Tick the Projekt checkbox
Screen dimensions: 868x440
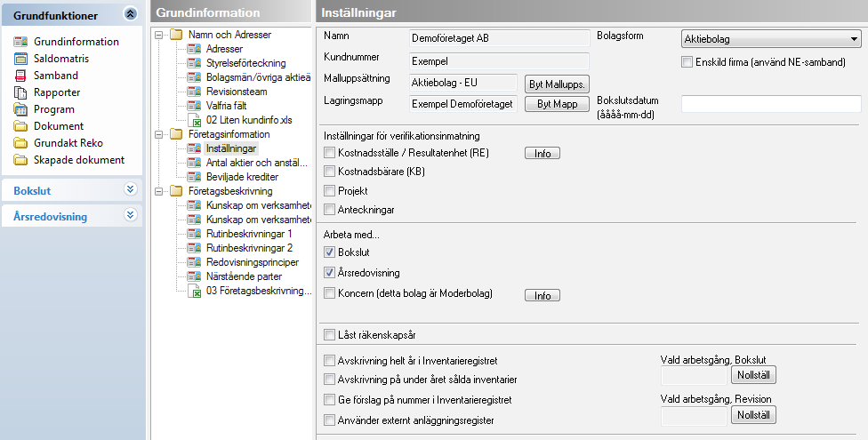click(x=329, y=191)
